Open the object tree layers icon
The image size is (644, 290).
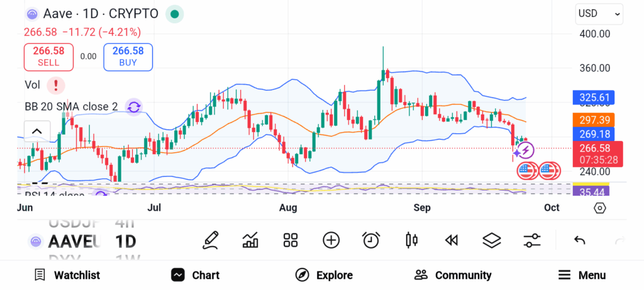pyautogui.click(x=491, y=240)
